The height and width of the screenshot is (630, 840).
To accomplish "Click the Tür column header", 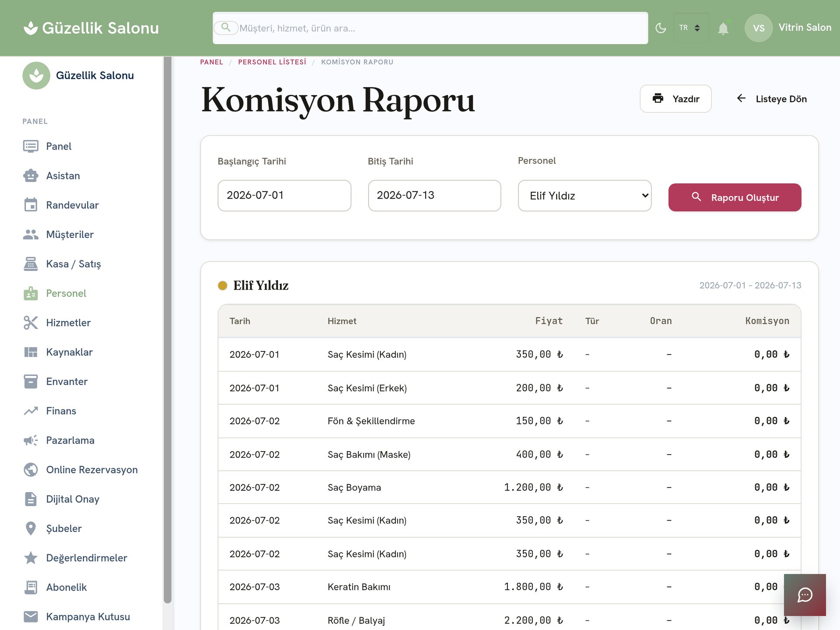I will [x=592, y=321].
